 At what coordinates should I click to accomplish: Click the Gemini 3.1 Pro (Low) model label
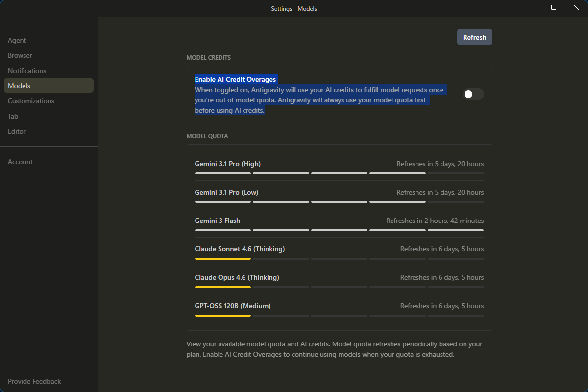226,192
